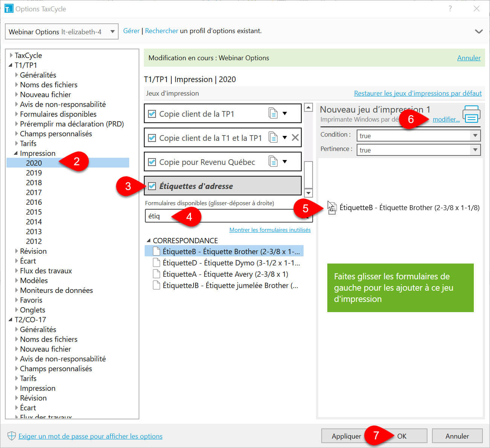
Task: Select year 2019 under Impression
Action: [34, 173]
